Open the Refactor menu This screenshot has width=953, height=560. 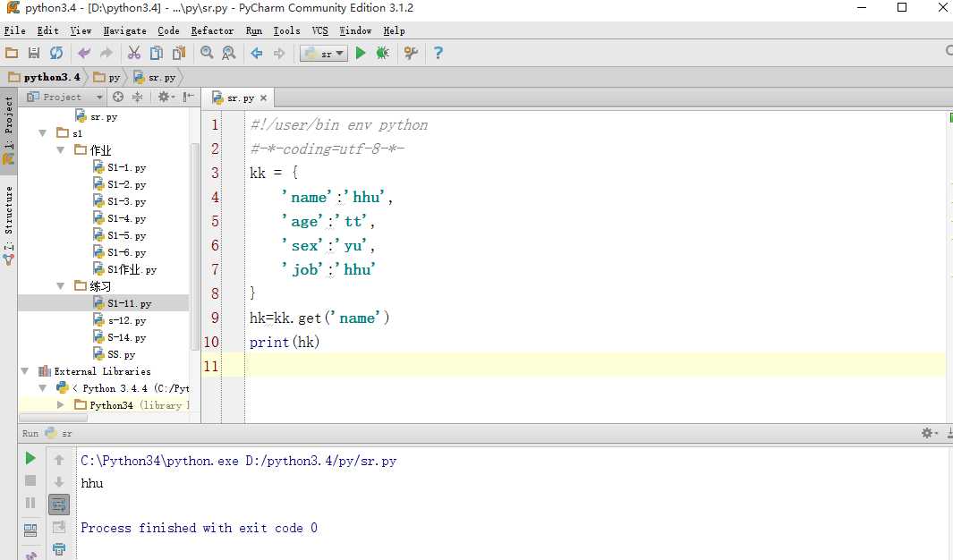[x=212, y=30]
